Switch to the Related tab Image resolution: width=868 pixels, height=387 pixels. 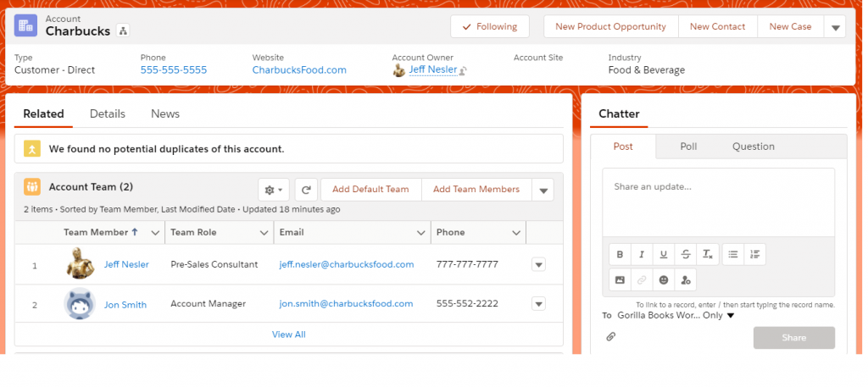[44, 113]
